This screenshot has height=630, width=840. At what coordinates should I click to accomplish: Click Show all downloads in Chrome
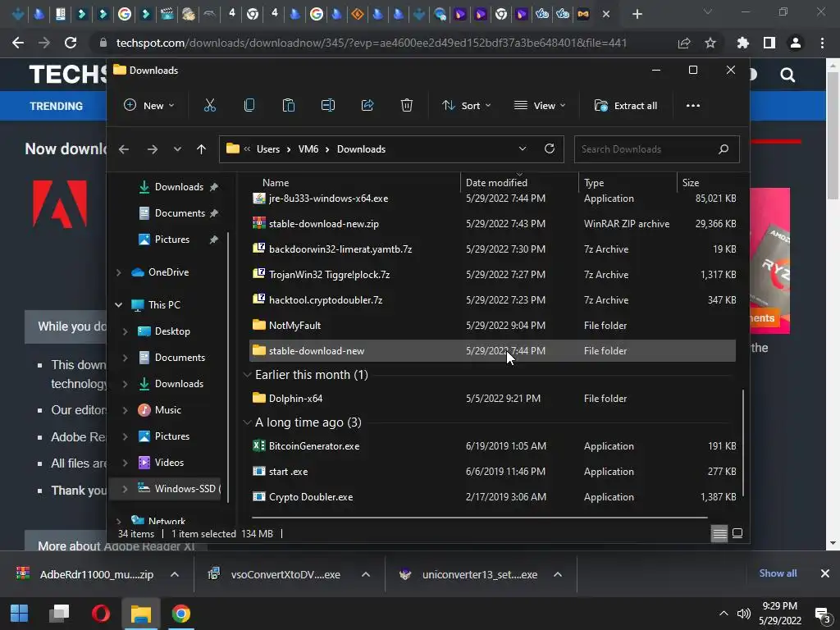pyautogui.click(x=778, y=573)
